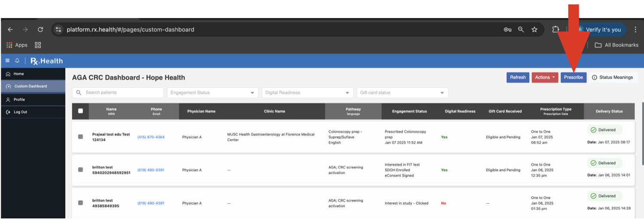Click the Search patients field

coord(118,93)
